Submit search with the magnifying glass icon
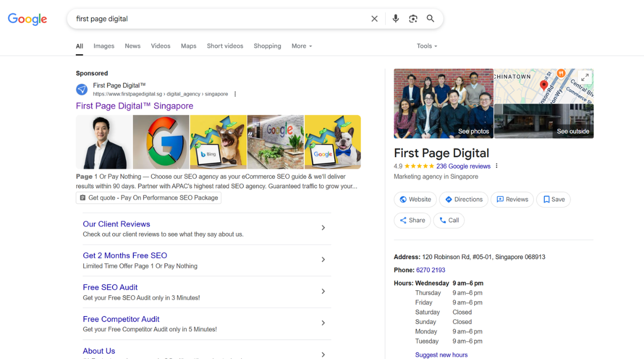This screenshot has width=644, height=359. [x=430, y=18]
